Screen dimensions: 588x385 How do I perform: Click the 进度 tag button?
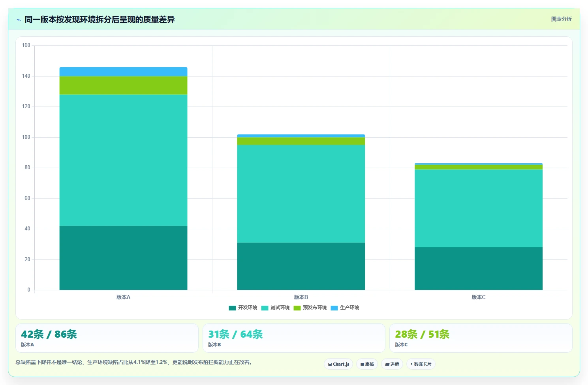392,364
